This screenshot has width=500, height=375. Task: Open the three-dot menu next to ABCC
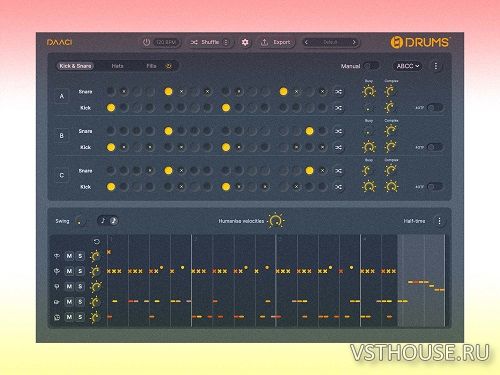point(436,66)
